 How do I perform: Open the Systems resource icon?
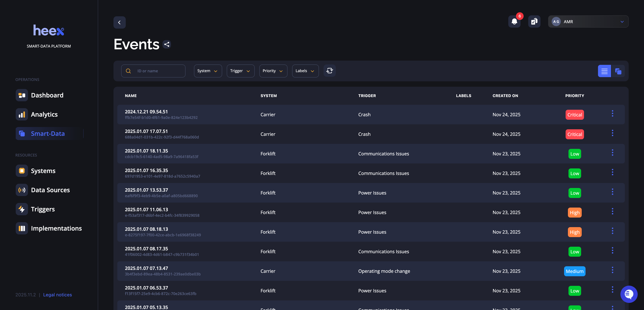(x=22, y=171)
